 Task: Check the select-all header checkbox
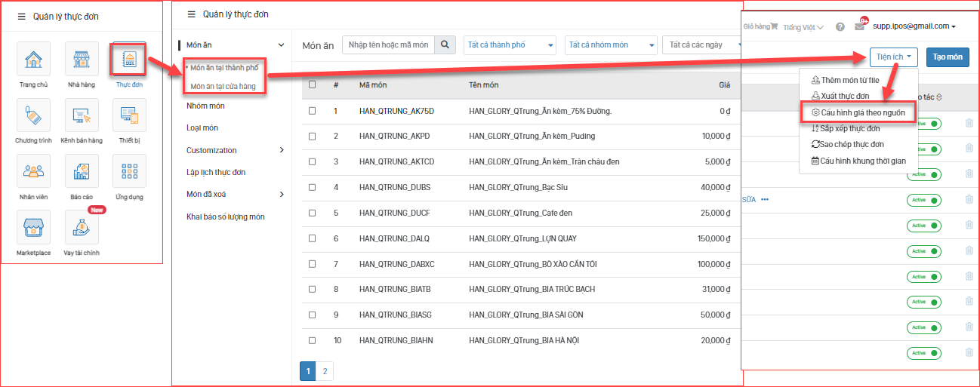click(x=313, y=84)
